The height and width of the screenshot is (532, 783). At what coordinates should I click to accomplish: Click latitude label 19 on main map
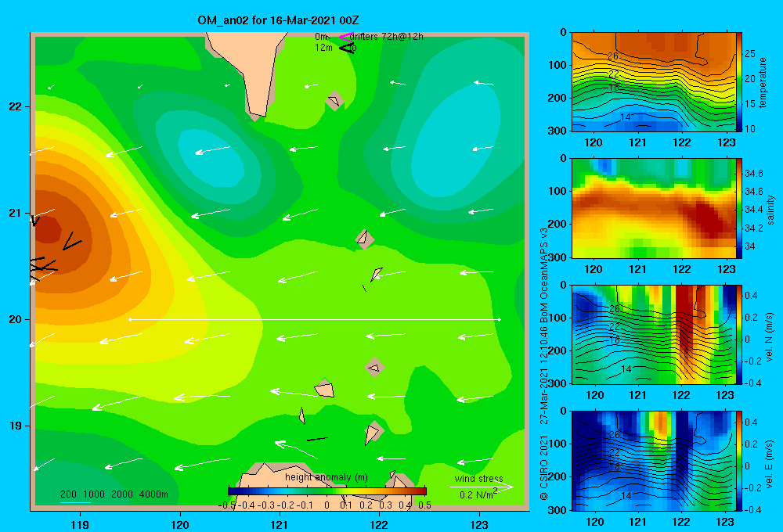(x=15, y=426)
